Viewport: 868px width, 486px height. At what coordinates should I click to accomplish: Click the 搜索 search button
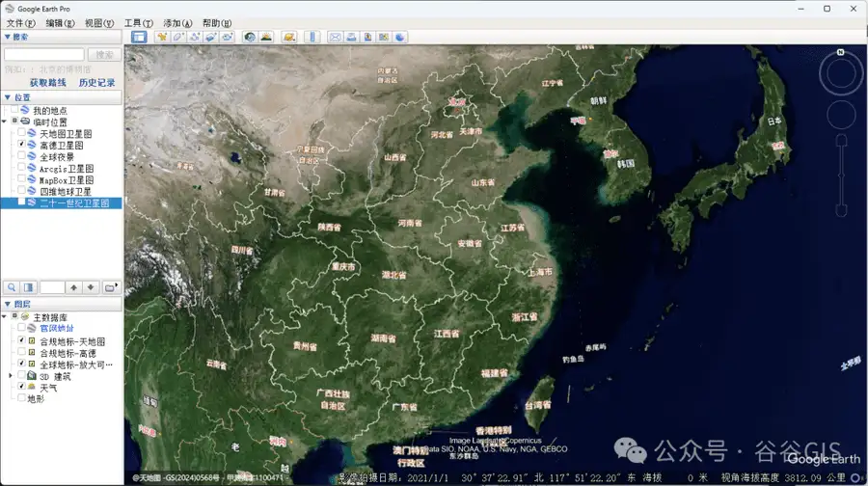click(104, 54)
